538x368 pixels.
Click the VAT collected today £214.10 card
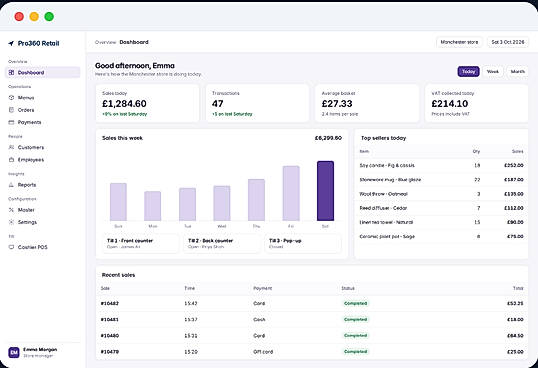click(x=477, y=103)
